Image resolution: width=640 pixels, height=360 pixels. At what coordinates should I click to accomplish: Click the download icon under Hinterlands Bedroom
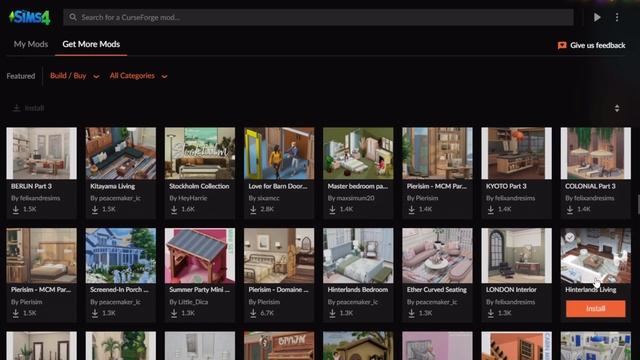pos(332,313)
